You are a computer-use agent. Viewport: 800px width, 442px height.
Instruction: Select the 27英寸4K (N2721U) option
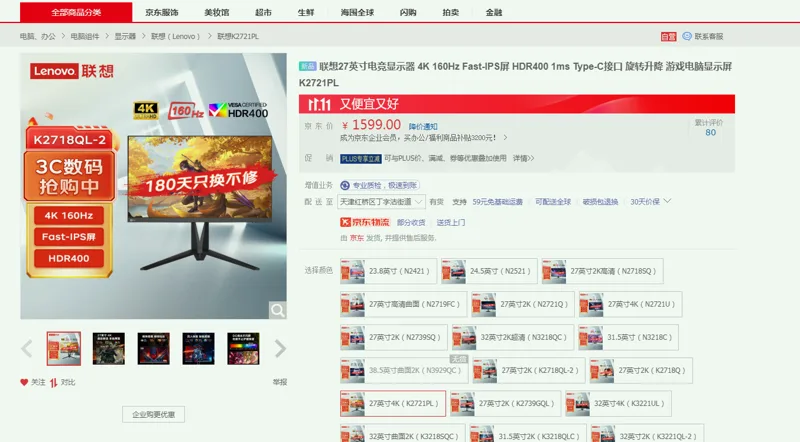click(x=630, y=304)
